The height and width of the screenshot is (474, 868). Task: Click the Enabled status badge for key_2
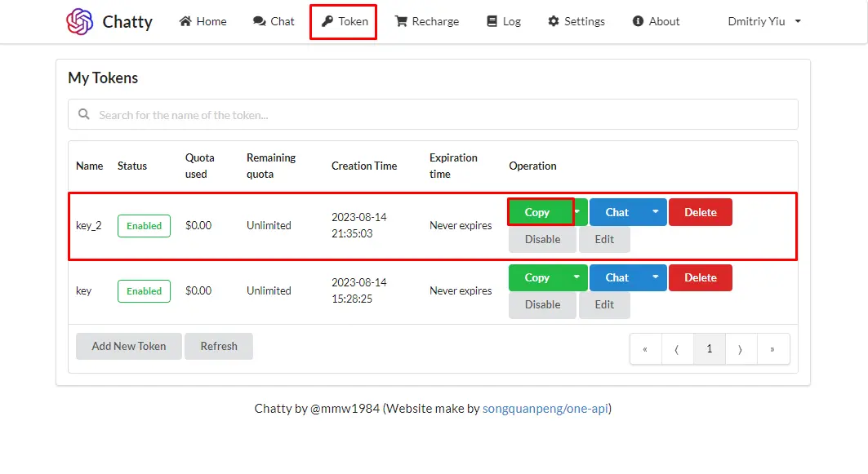coord(144,226)
